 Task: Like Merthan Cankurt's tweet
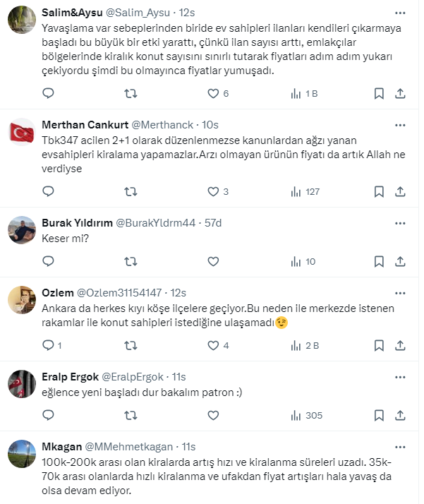214,191
